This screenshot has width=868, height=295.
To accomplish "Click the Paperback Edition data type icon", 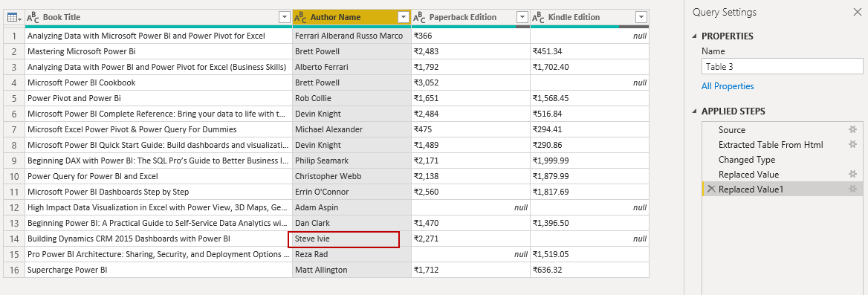I will click(419, 18).
